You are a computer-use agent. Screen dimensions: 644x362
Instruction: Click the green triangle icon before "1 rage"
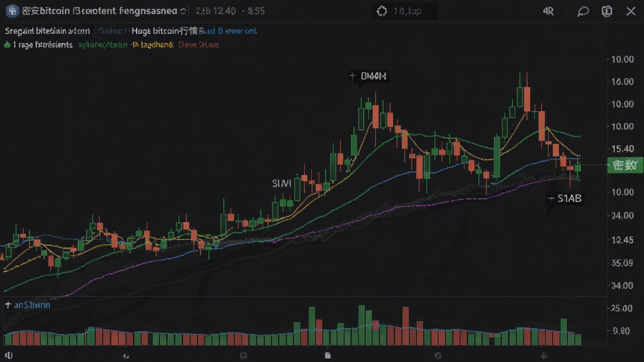pos(7,45)
